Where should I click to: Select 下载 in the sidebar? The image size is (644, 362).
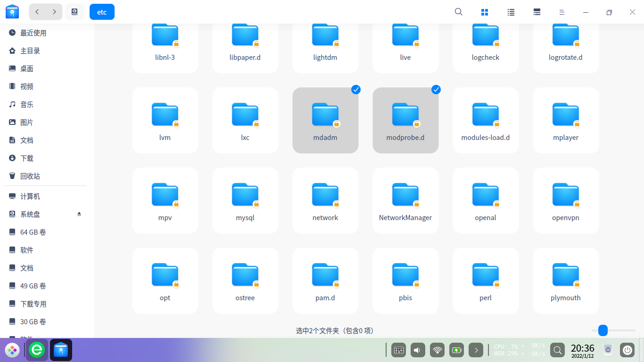click(26, 158)
